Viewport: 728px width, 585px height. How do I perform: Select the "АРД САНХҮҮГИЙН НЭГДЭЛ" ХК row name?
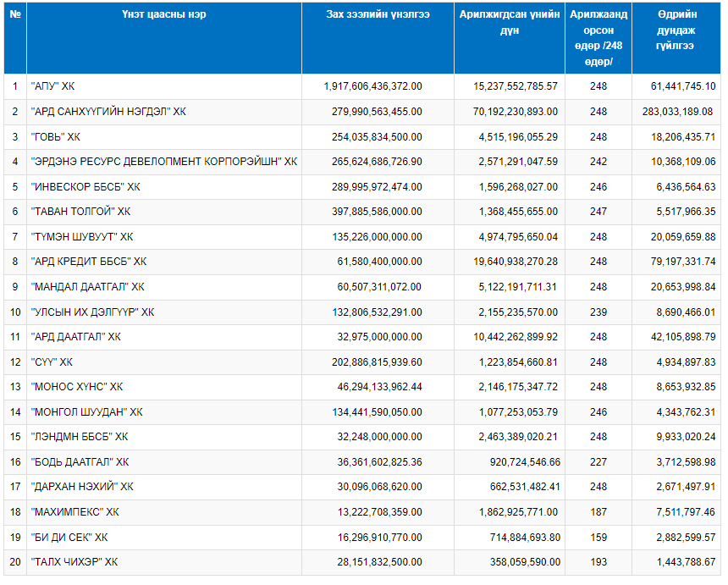click(108, 112)
